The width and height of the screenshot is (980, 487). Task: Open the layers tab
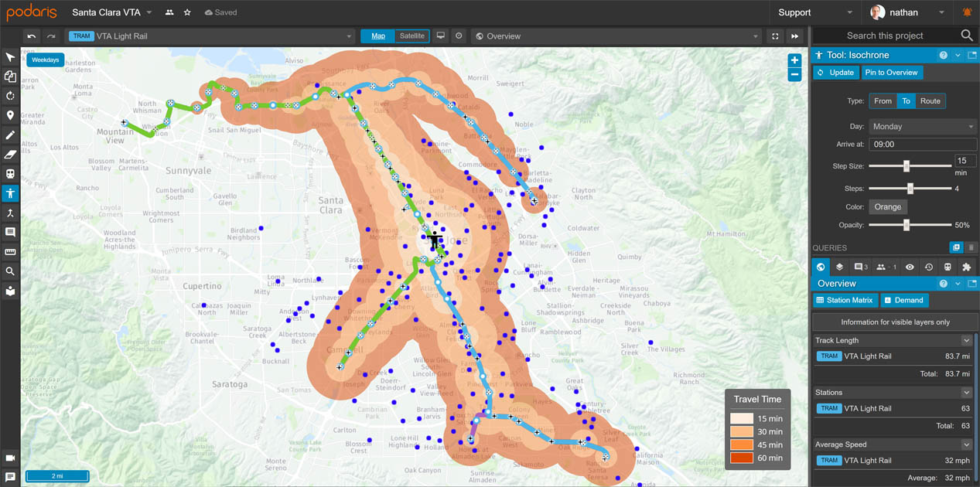(839, 267)
